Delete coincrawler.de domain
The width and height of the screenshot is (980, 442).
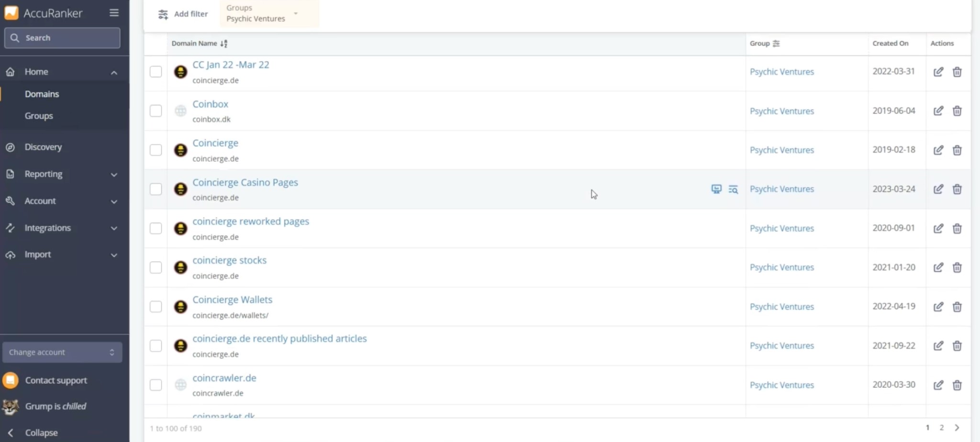coord(957,385)
